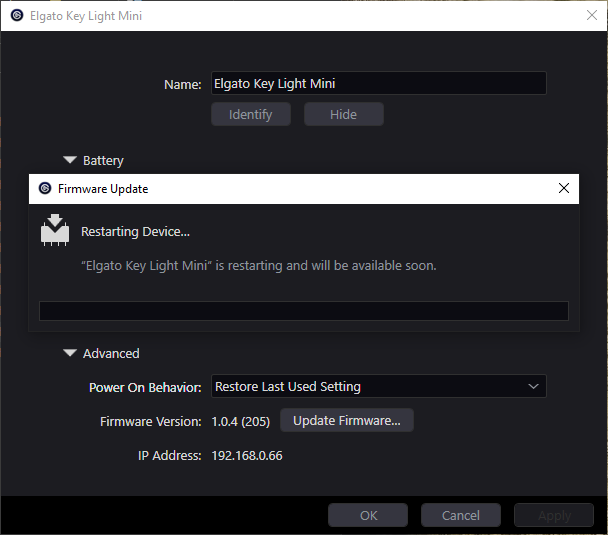Open the Power On Behavior dropdown
Image resolution: width=608 pixels, height=535 pixels.
point(378,386)
